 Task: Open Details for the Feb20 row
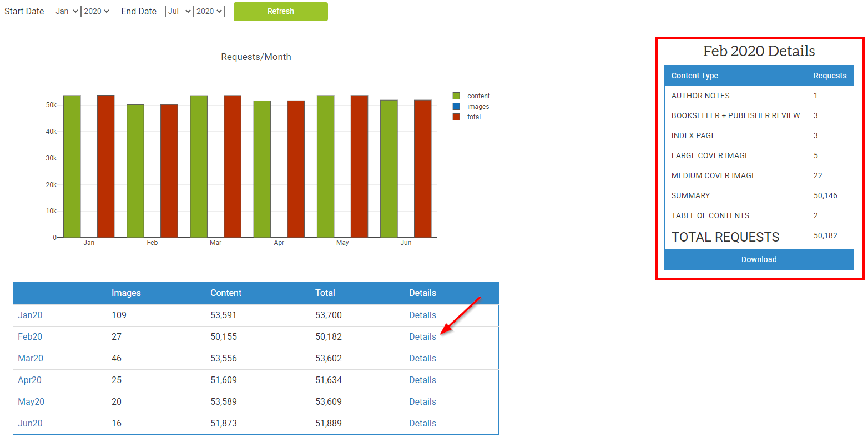tap(422, 336)
